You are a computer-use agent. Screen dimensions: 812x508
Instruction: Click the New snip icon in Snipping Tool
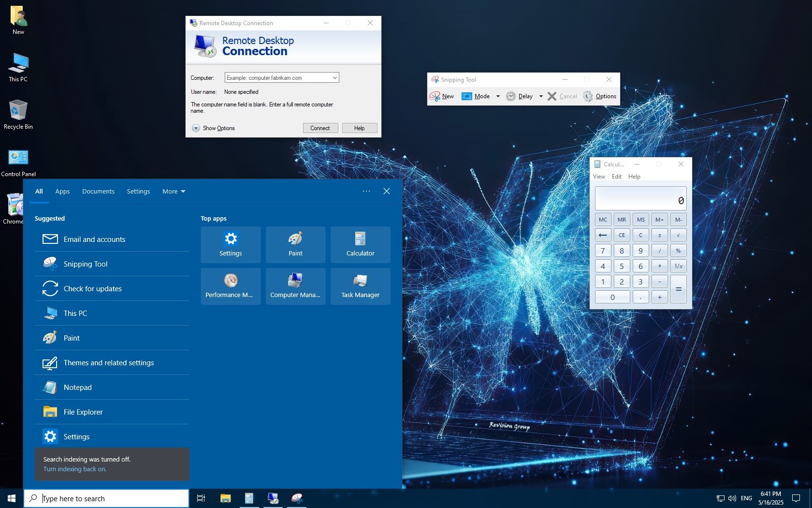pyautogui.click(x=435, y=96)
